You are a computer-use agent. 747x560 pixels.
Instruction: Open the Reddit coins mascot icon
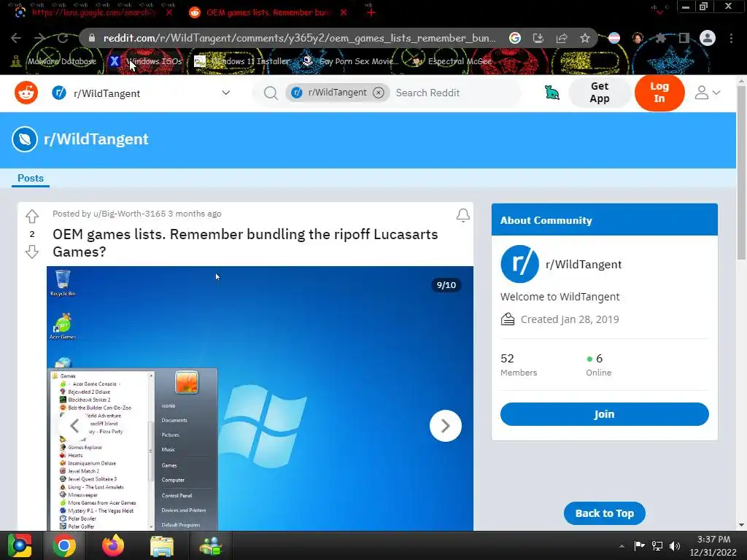[x=551, y=93]
